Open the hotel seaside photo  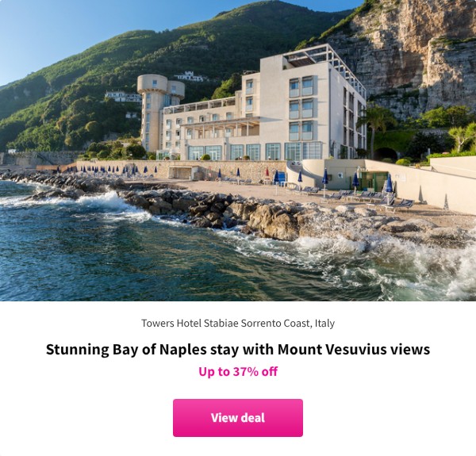[x=238, y=151]
